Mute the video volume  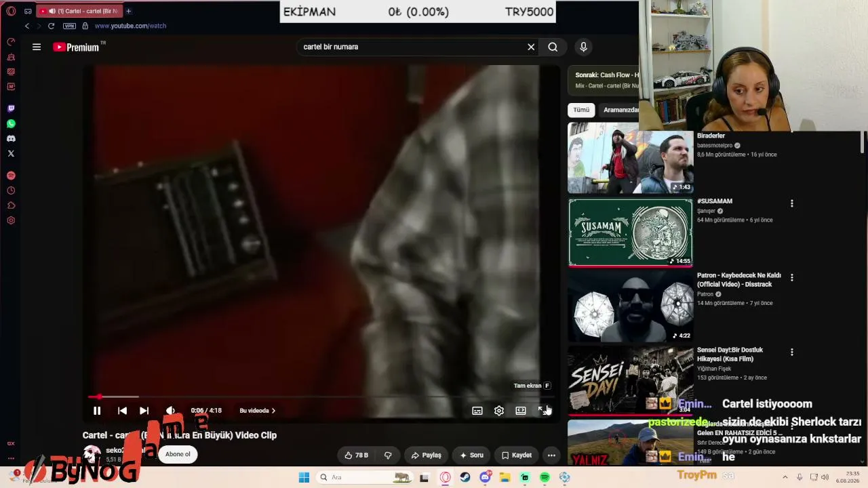pos(170,411)
